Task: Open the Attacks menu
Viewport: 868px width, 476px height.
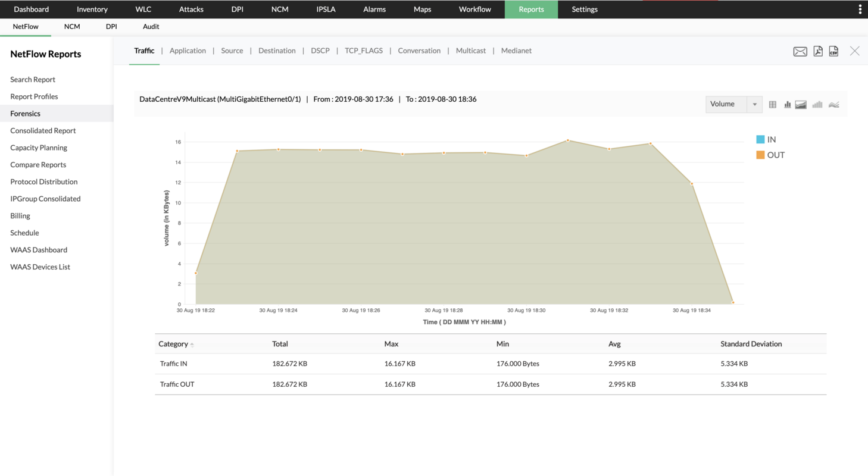Action: pyautogui.click(x=191, y=10)
